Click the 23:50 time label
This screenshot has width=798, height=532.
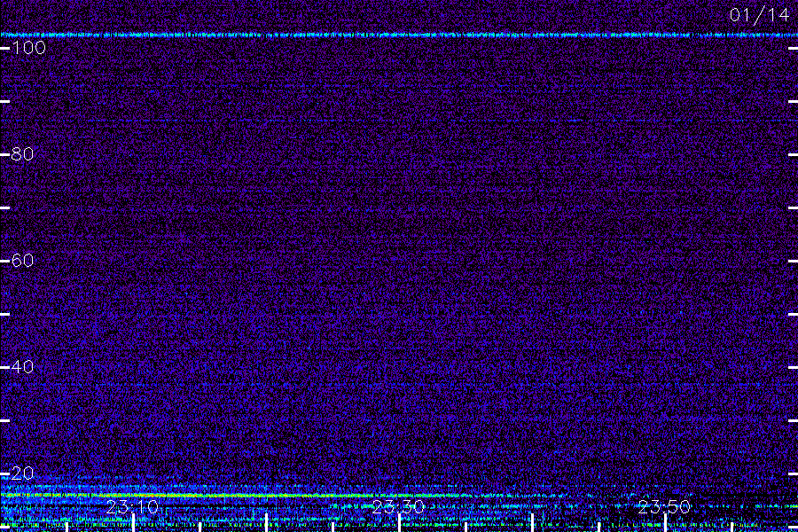tap(664, 507)
